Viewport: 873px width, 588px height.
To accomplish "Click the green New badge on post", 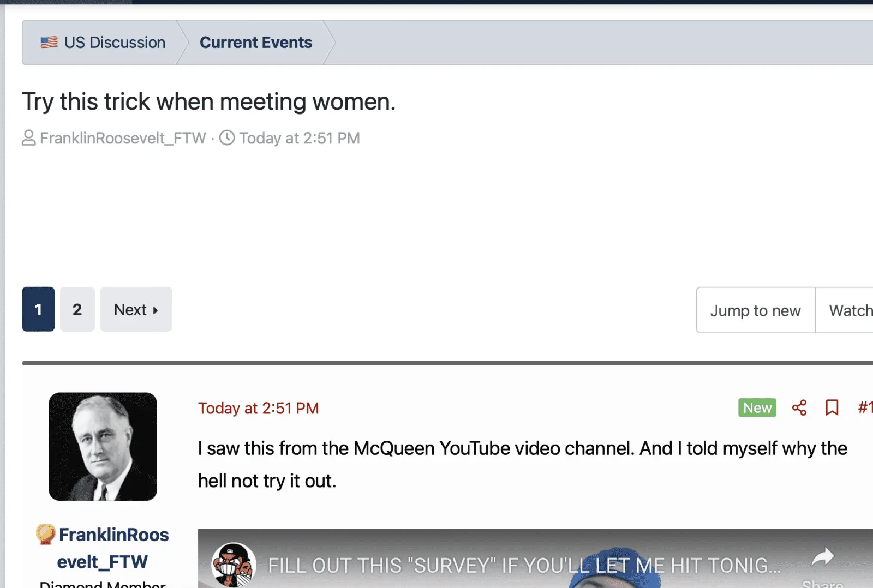I will coord(757,407).
